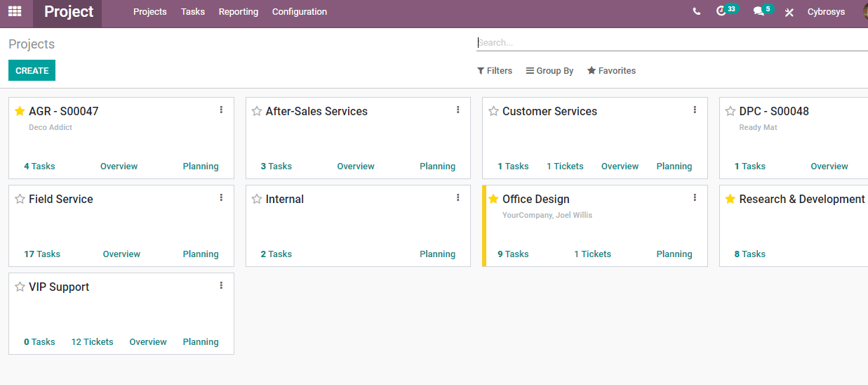
Task: Open 3 Tasks of After-Sales Services
Action: pos(276,167)
